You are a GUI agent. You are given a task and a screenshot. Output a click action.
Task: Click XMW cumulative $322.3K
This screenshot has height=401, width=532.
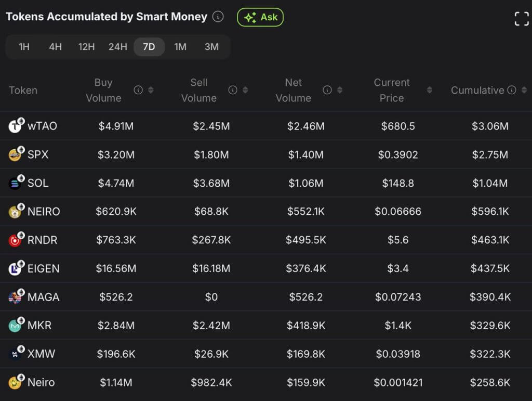490,354
